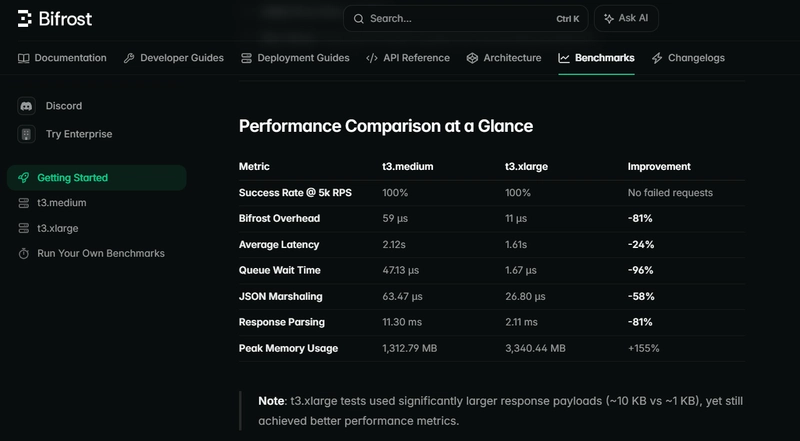This screenshot has height=441, width=800.
Task: Click the Try Enterprise building icon
Action: pyautogui.click(x=26, y=134)
